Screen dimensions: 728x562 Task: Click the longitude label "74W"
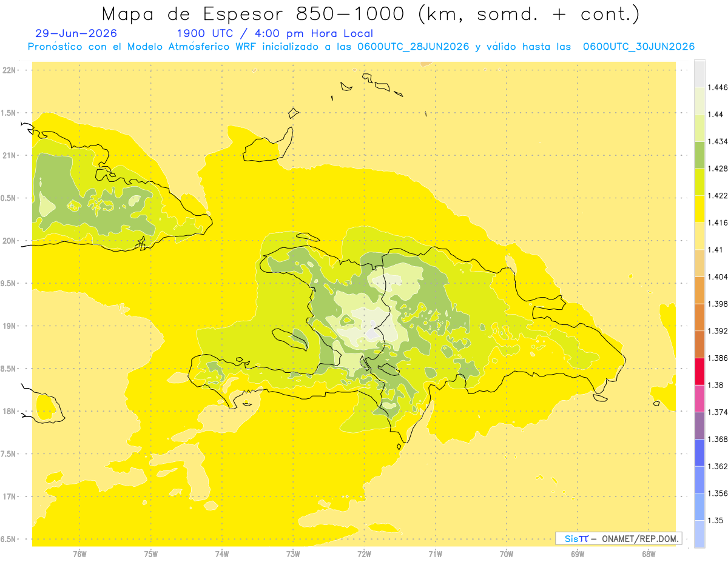coord(221,554)
